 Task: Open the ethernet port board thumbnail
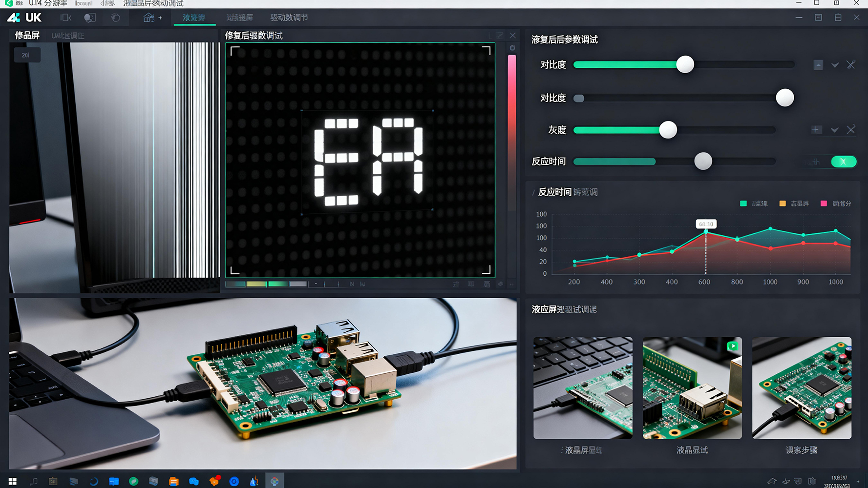tap(692, 388)
